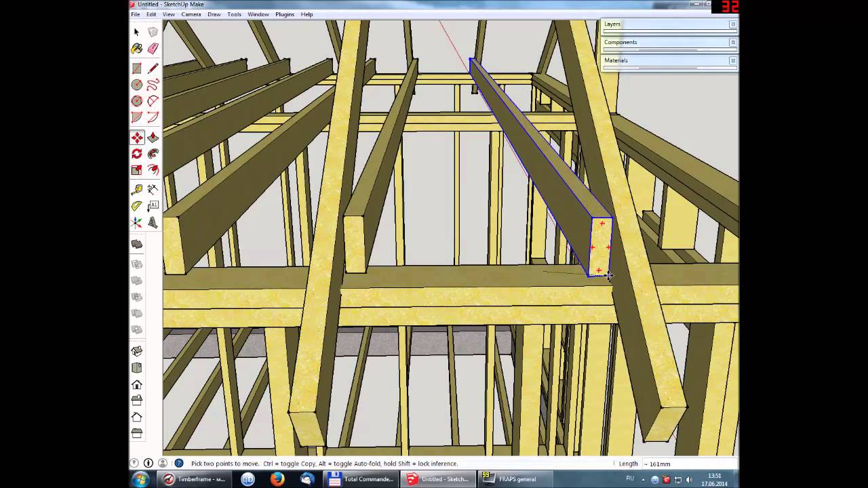
Task: Click the Make Component tool
Action: point(153,32)
